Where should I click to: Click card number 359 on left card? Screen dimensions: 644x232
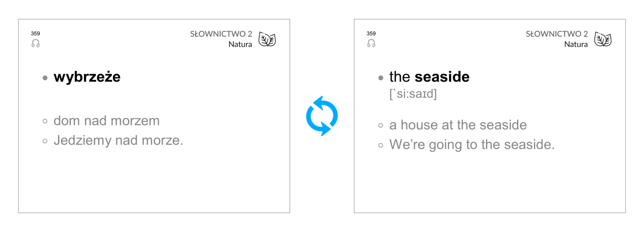[x=36, y=34]
